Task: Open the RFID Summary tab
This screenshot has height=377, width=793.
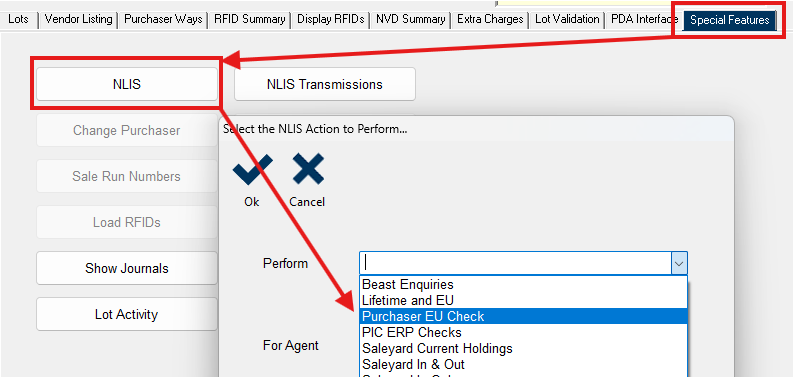Action: pos(249,20)
